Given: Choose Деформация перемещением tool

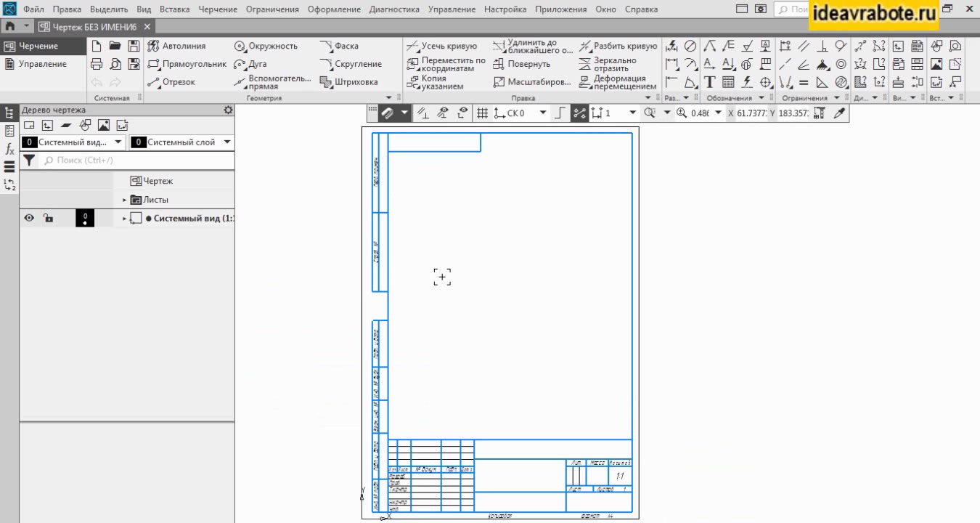Looking at the screenshot, I should (x=618, y=82).
